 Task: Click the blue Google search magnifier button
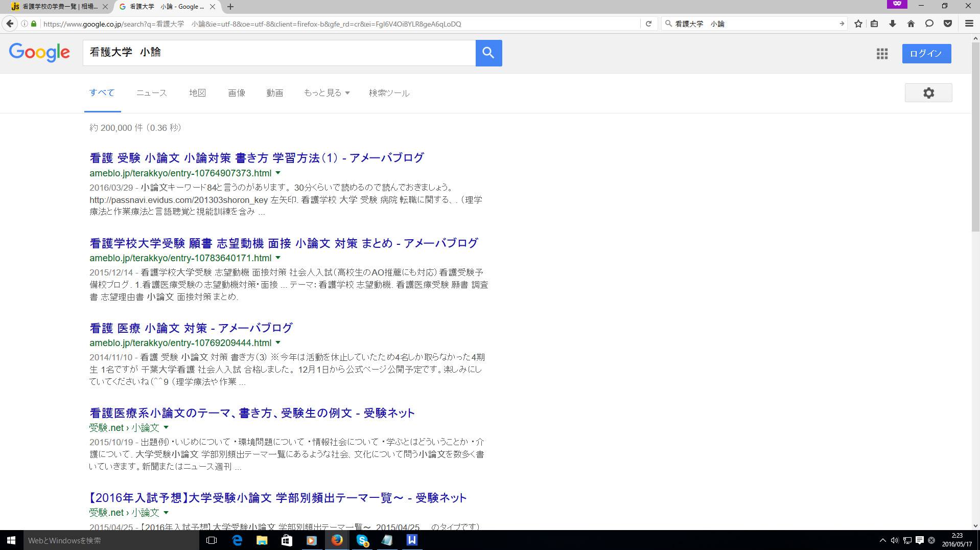[x=488, y=53]
